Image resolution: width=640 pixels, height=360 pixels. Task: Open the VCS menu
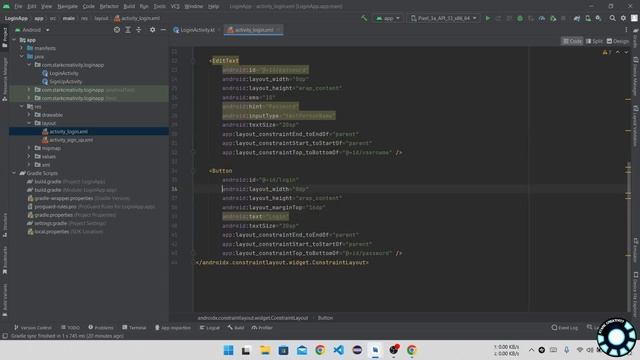[175, 7]
